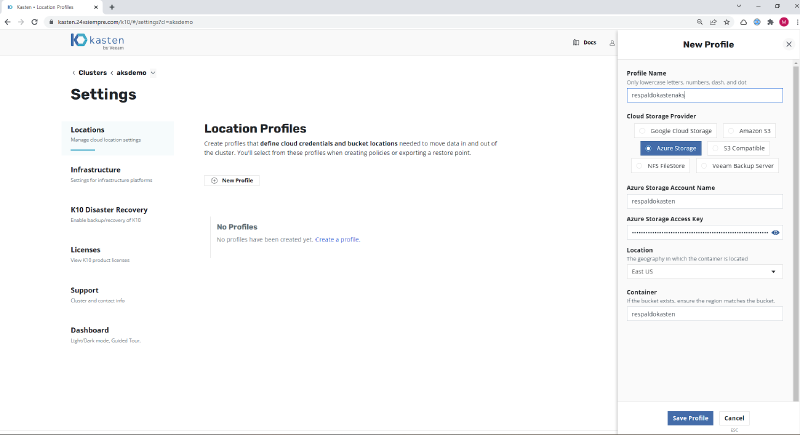Open Locations settings section
800x435 pixels.
pos(118,136)
